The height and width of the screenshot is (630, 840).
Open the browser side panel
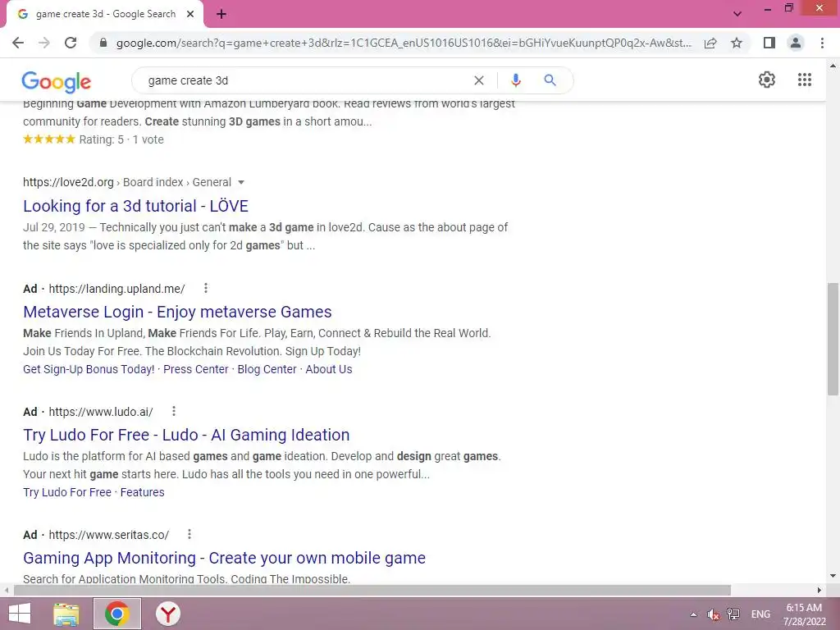[769, 43]
